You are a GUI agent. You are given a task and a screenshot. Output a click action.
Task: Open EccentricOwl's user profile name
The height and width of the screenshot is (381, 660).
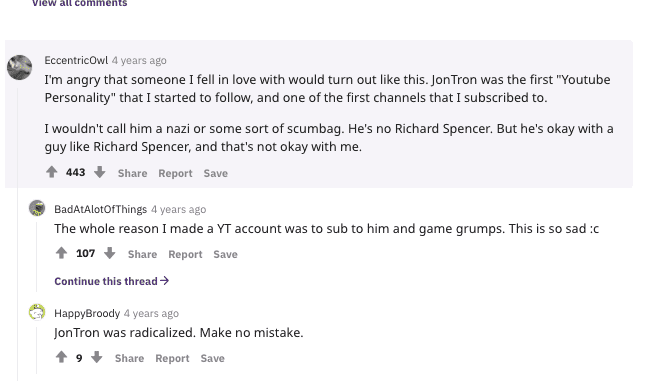[x=76, y=60]
